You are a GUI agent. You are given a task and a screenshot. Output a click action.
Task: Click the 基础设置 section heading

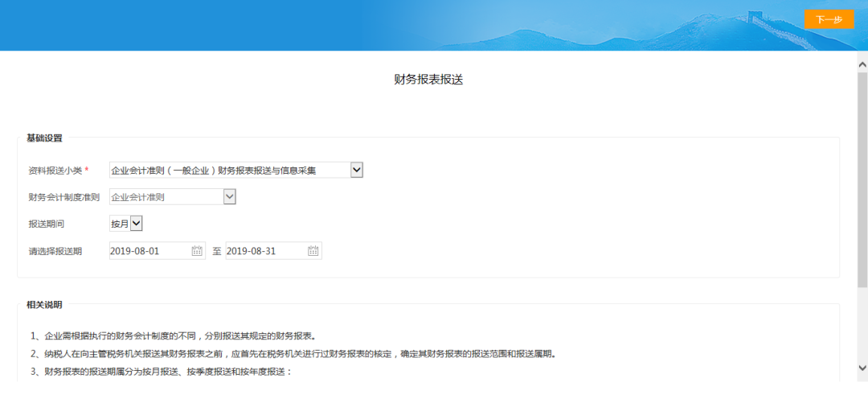44,138
